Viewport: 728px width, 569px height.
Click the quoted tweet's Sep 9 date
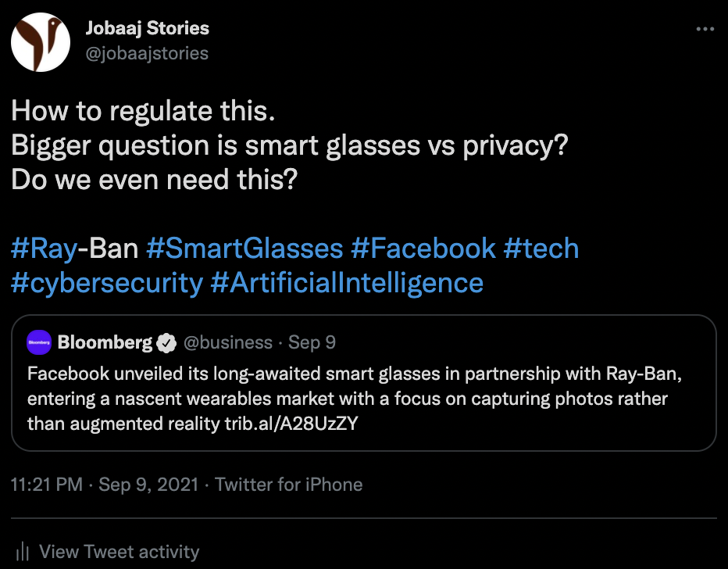point(312,342)
